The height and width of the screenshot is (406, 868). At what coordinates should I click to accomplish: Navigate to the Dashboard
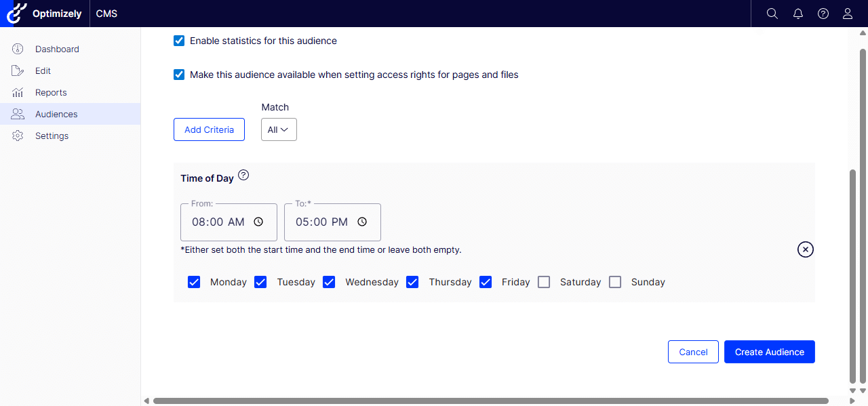(57, 49)
